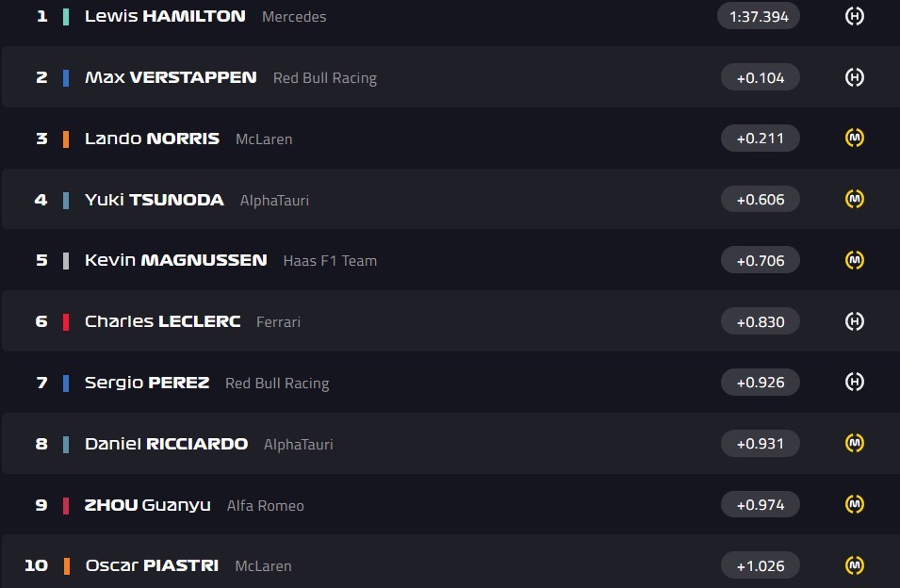Click Ferrari's red team color bar
This screenshot has height=588, width=900.
coord(66,321)
